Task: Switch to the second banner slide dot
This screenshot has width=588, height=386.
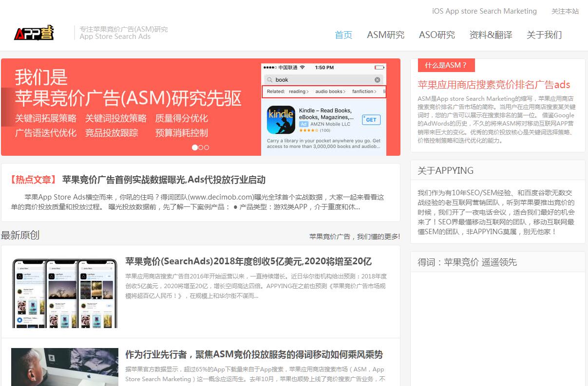Action: click(x=201, y=147)
